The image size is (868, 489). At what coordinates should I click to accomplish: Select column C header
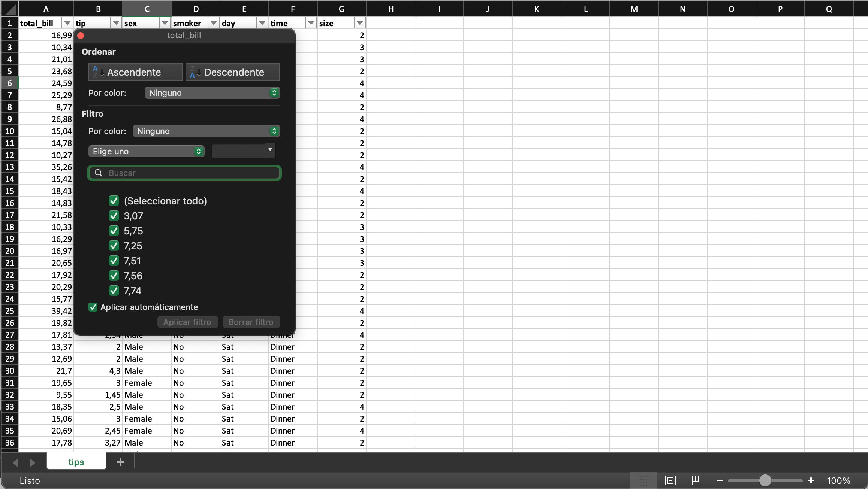coord(147,9)
